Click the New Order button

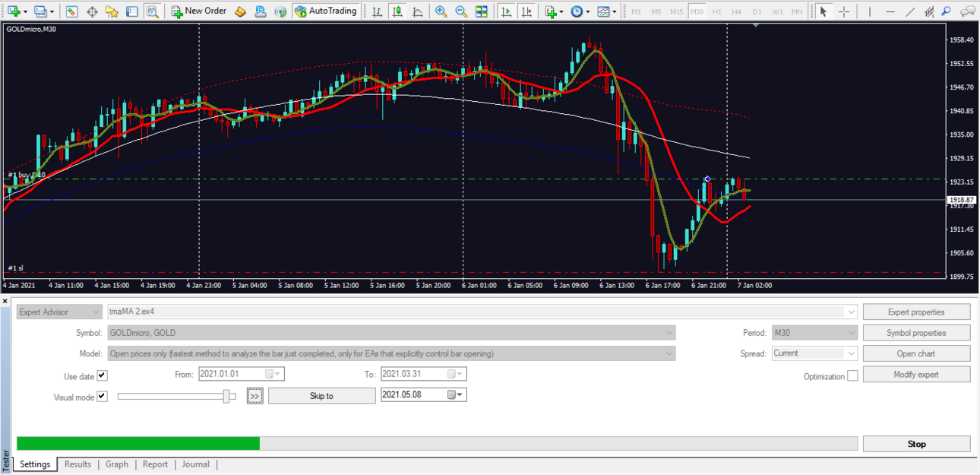click(199, 11)
